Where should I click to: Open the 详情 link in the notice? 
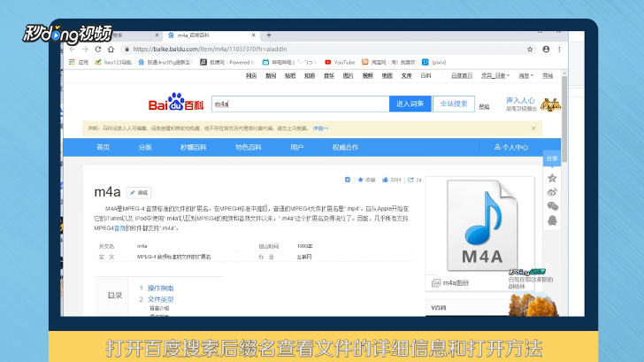(320, 128)
